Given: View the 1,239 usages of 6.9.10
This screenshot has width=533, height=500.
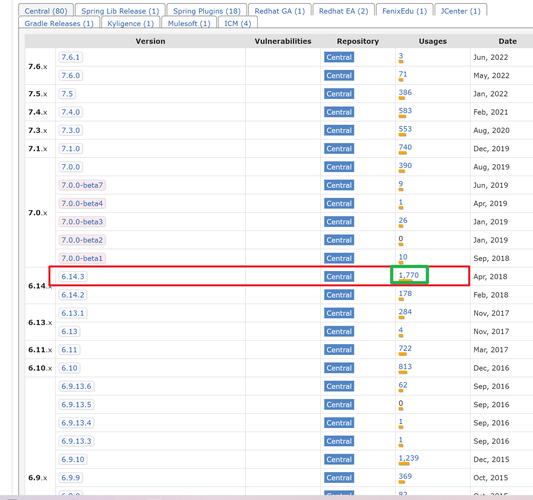Looking at the screenshot, I should [x=409, y=458].
